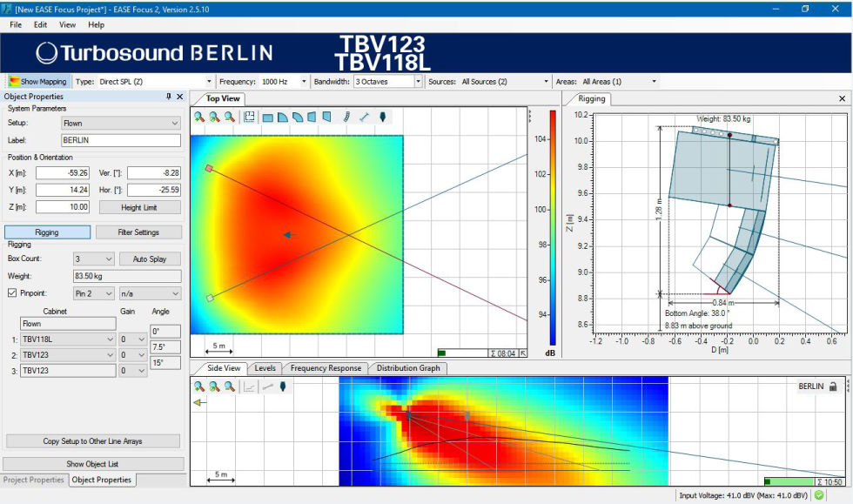The width and height of the screenshot is (853, 504).
Task: Click the Auto Splay button
Action: click(148, 259)
